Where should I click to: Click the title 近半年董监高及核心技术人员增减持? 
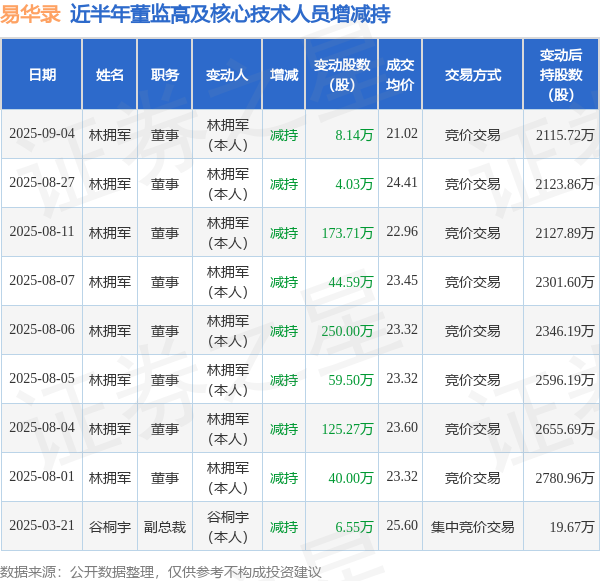pyautogui.click(x=230, y=14)
